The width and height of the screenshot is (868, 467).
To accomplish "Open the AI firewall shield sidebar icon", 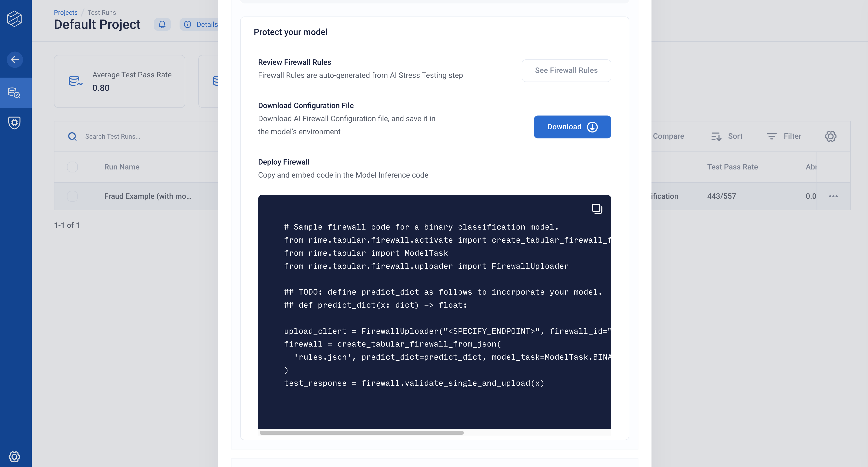I will point(15,123).
